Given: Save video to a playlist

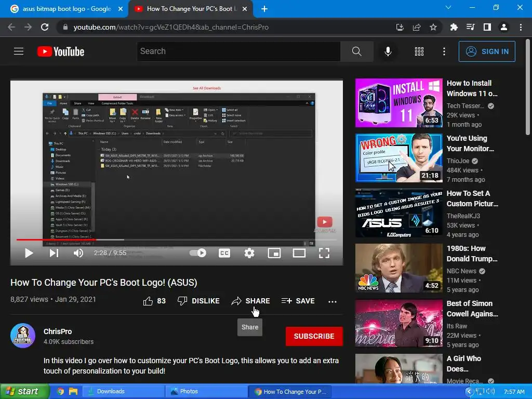Looking at the screenshot, I should click(x=298, y=301).
